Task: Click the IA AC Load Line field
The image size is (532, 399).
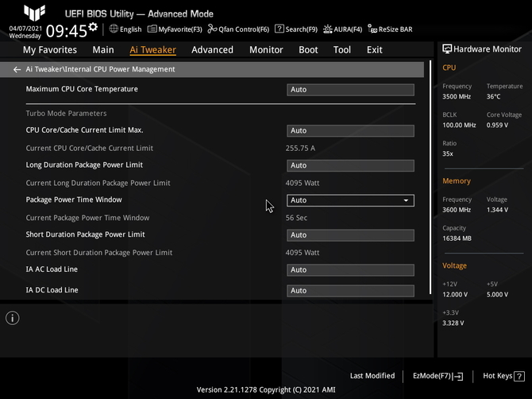Action: point(350,270)
